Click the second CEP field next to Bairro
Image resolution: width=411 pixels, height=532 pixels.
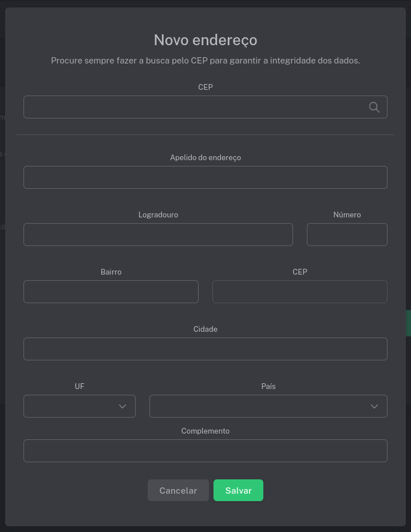point(299,292)
